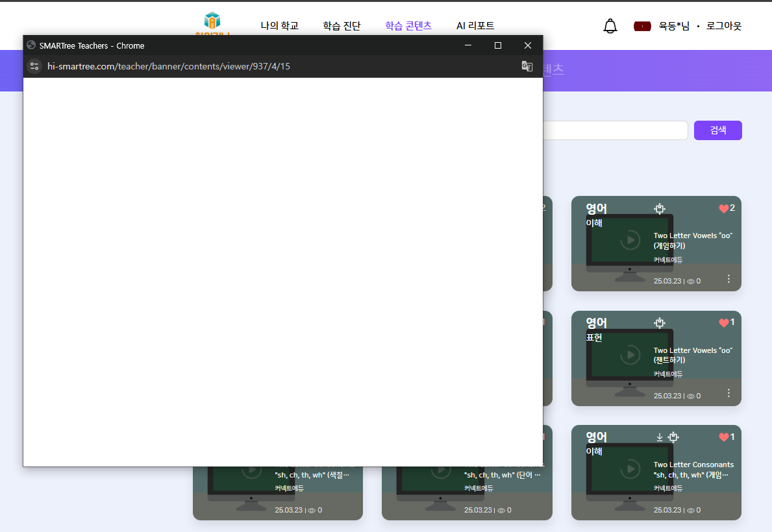Click robot icon on Two Letter Consonants game card
Image resolution: width=772 pixels, height=532 pixels.
click(x=673, y=437)
